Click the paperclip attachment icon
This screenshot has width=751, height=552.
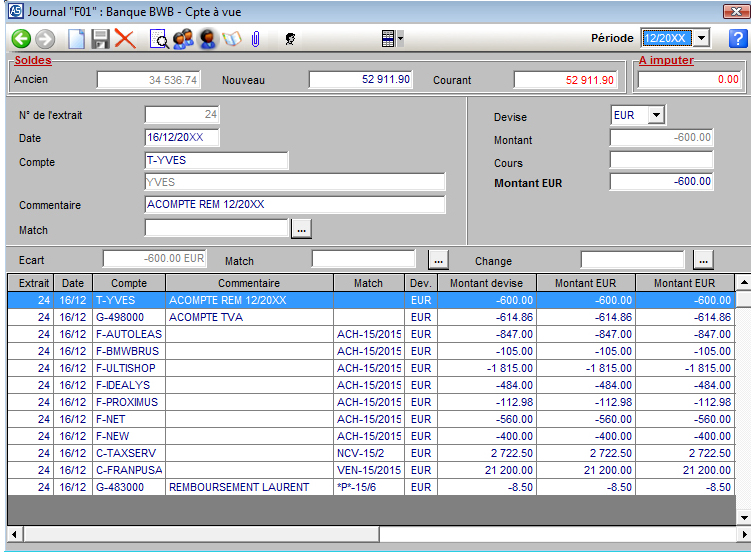click(256, 39)
